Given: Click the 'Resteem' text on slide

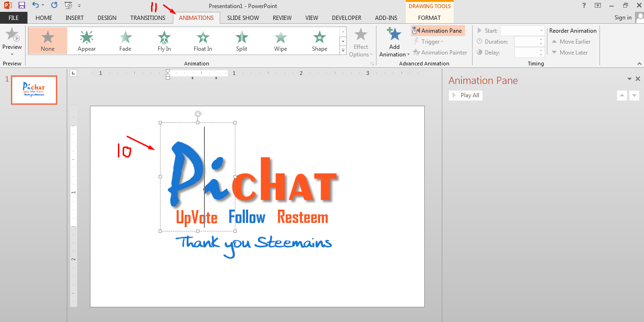Looking at the screenshot, I should (x=303, y=217).
